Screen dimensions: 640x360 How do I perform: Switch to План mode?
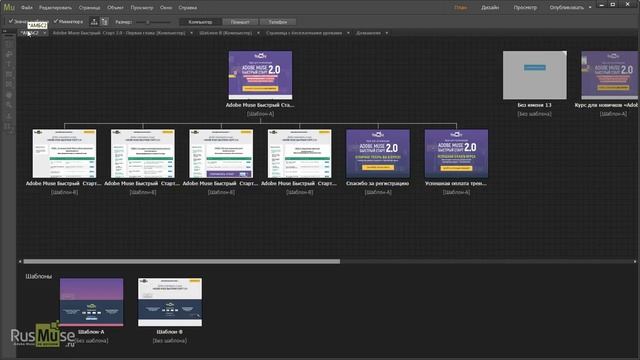pos(460,7)
